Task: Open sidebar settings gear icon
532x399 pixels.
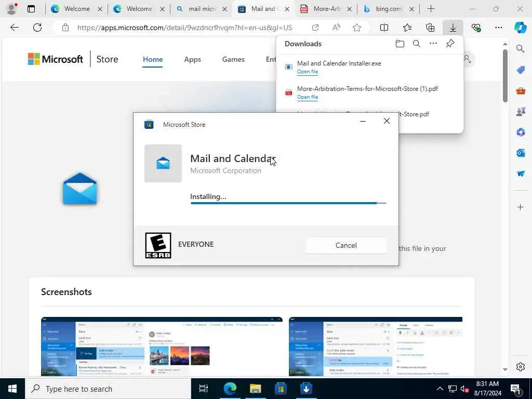Action: 521,367
